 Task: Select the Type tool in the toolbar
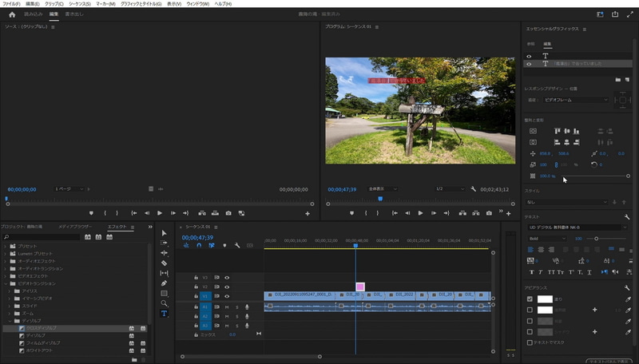click(x=165, y=314)
